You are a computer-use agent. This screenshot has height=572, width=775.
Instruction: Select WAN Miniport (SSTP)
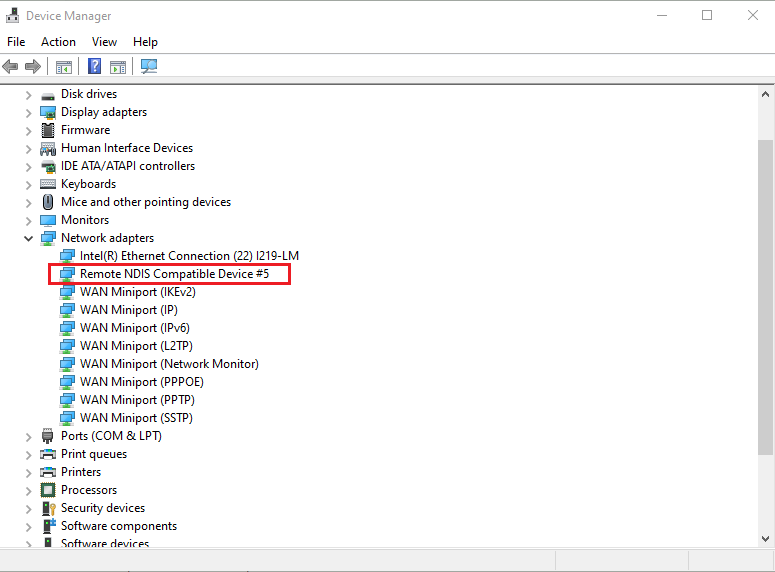pos(136,418)
